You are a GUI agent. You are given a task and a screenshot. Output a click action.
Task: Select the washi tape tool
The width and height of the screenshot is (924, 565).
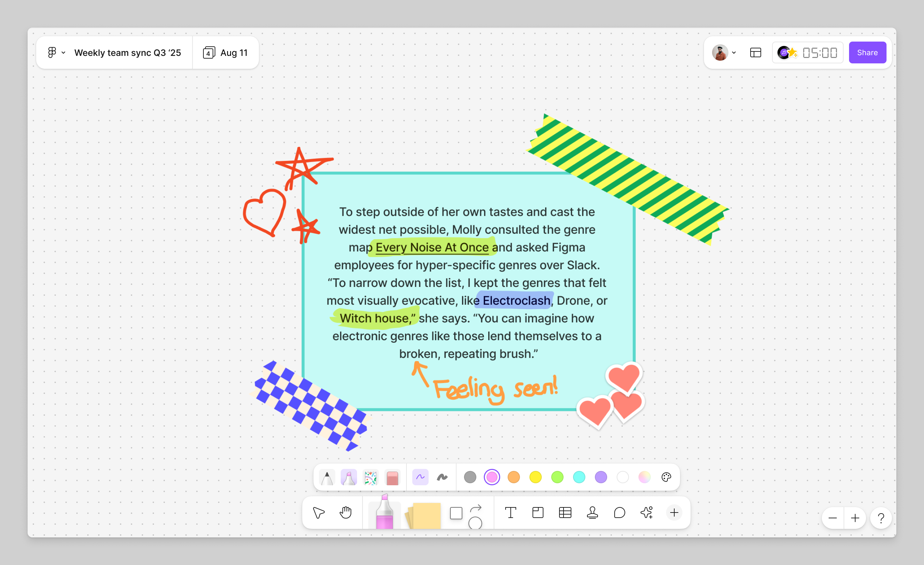370,477
